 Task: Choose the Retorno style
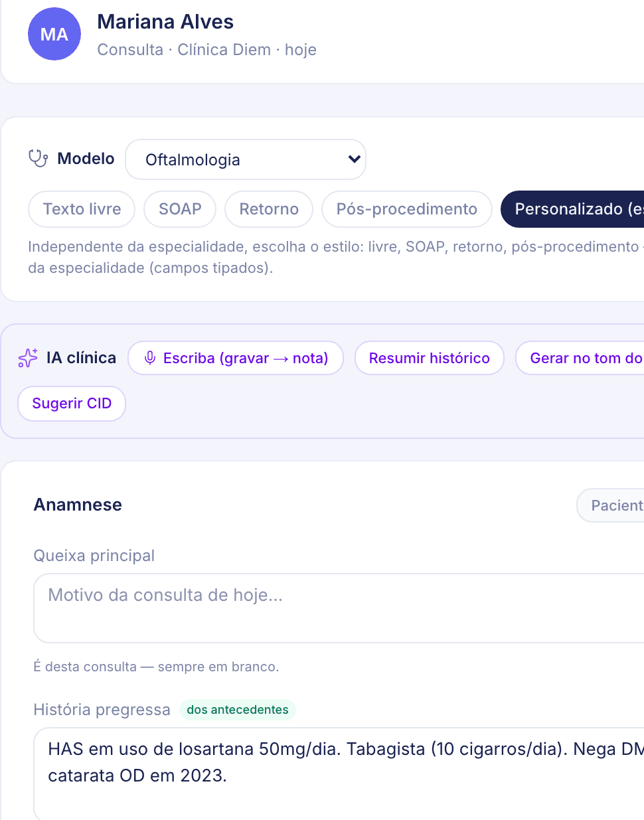click(x=269, y=209)
